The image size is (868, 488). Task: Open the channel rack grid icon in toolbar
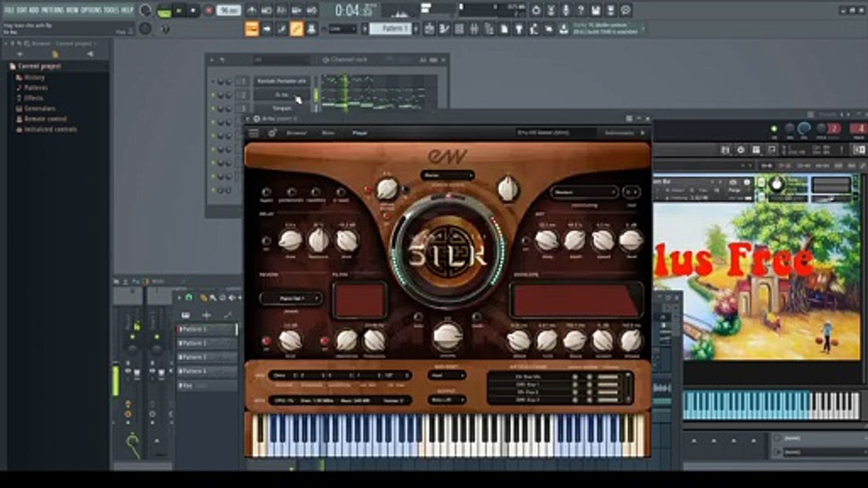tap(459, 28)
